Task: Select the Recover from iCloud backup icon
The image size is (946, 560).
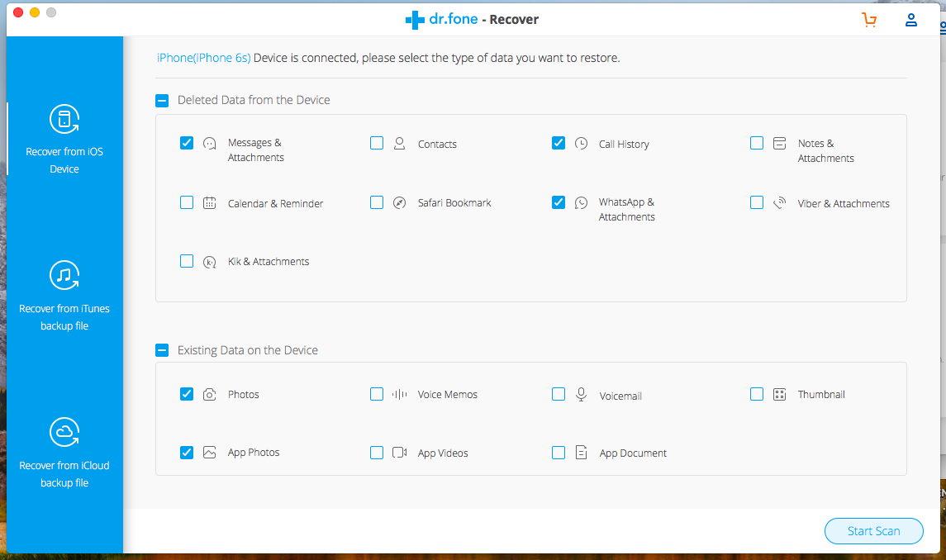Action: pyautogui.click(x=64, y=432)
